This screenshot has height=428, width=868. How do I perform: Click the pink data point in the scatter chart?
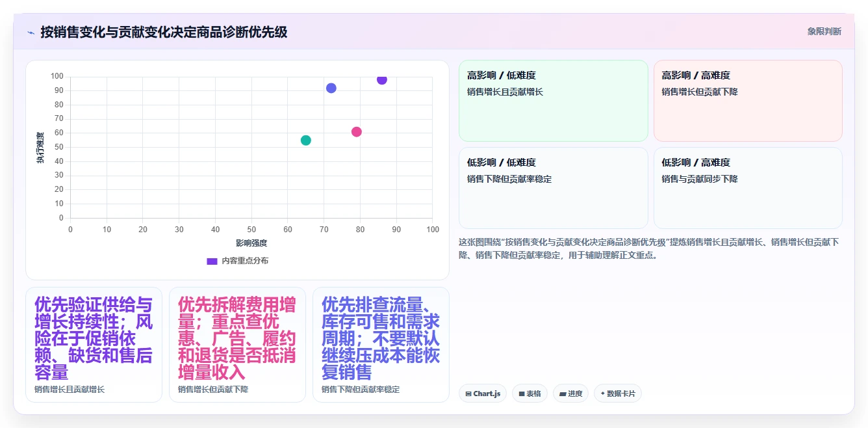click(x=357, y=132)
